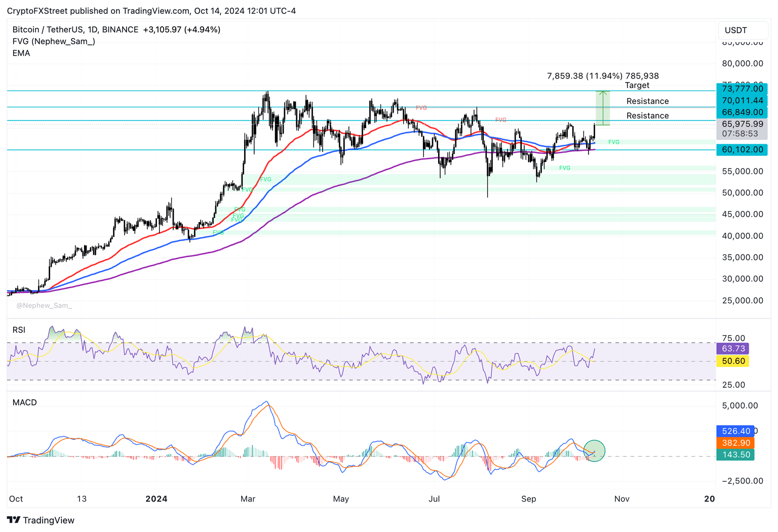Open the timeframe selector by clicking 1D

pyautogui.click(x=91, y=29)
